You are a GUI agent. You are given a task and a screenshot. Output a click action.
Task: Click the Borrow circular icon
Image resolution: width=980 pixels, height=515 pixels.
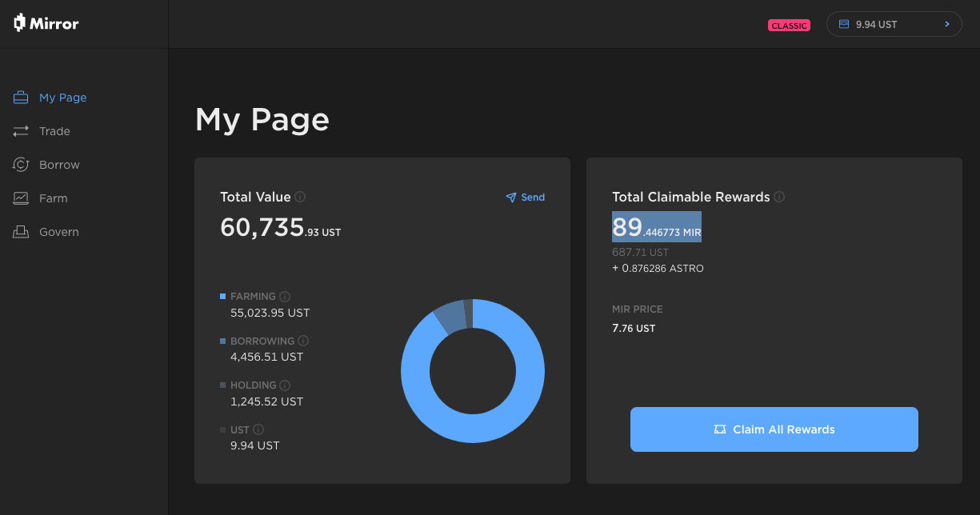(x=21, y=165)
